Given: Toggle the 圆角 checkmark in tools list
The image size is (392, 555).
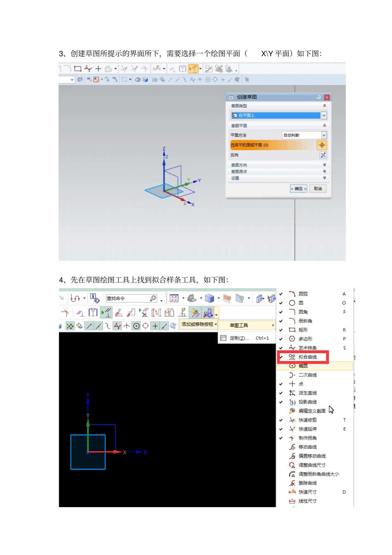Looking at the screenshot, I should [x=281, y=312].
